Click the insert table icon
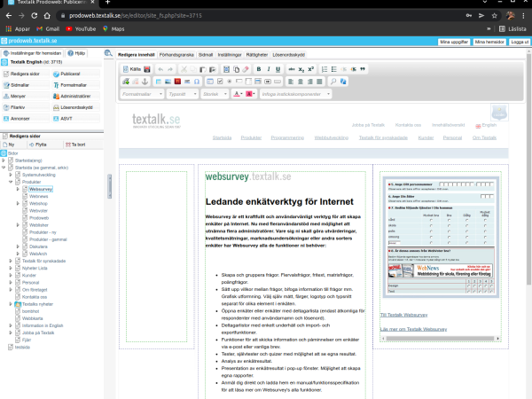Viewport: 532px width, 399px height. (159, 82)
